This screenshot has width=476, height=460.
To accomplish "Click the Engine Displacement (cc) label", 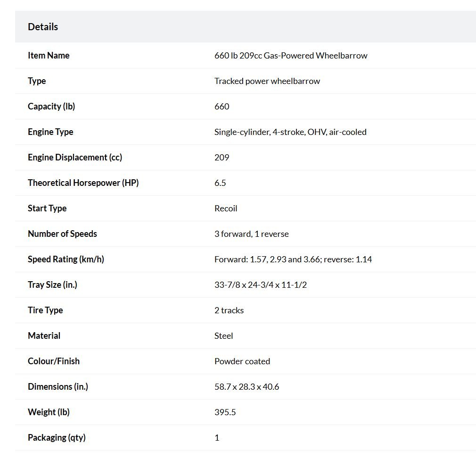I will point(75,158).
